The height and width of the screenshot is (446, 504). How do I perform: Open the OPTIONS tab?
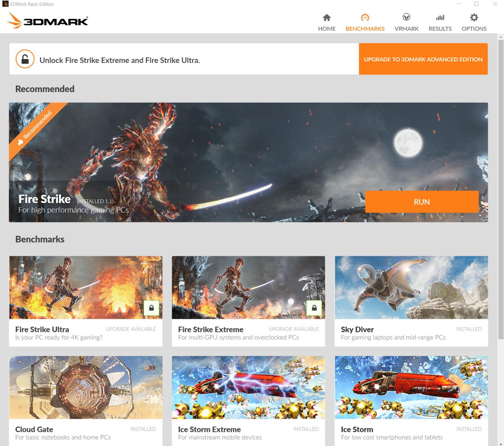coord(474,22)
